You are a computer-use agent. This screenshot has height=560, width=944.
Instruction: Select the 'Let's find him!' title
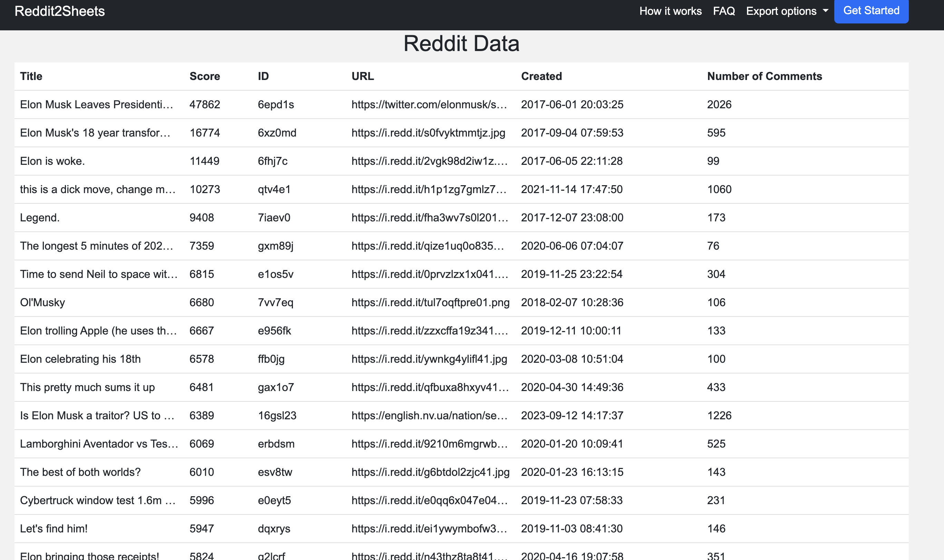[x=53, y=529]
